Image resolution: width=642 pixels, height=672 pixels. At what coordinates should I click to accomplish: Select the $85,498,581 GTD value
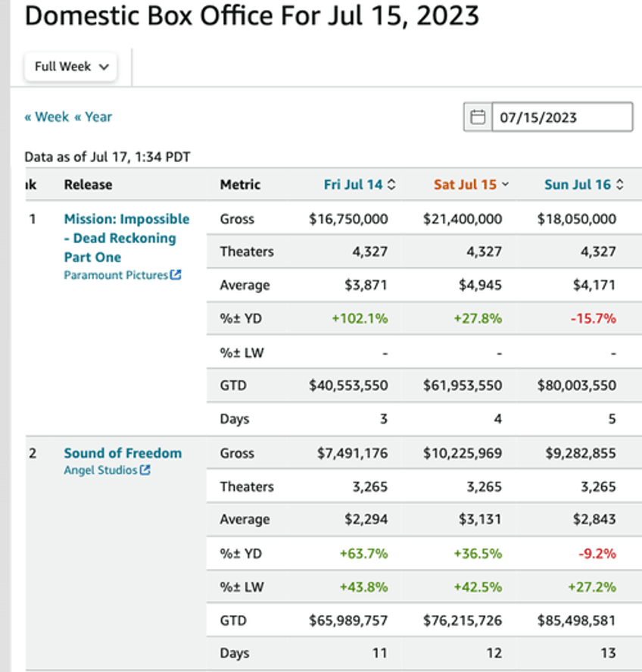tap(577, 620)
